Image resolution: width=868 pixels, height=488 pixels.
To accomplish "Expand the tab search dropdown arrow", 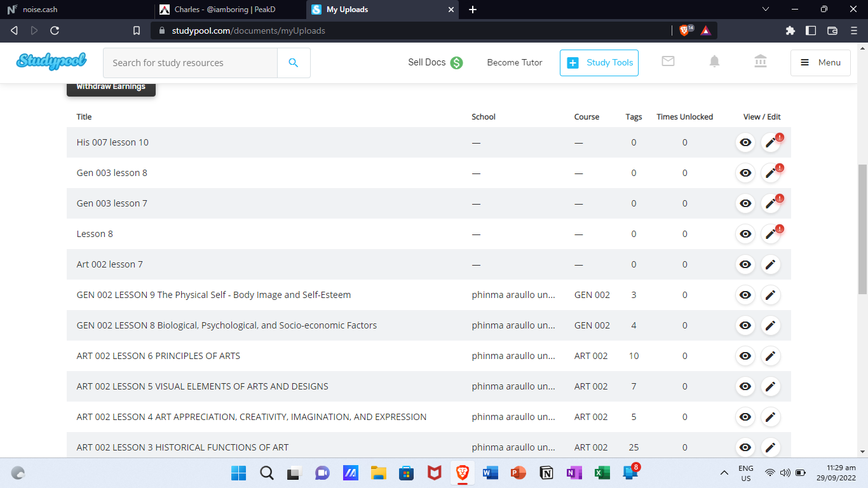I will click(x=766, y=9).
